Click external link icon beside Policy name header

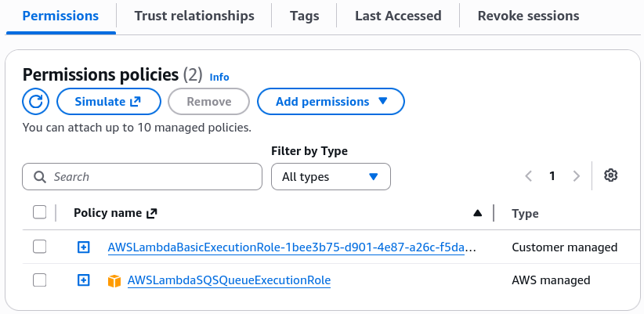(x=152, y=213)
